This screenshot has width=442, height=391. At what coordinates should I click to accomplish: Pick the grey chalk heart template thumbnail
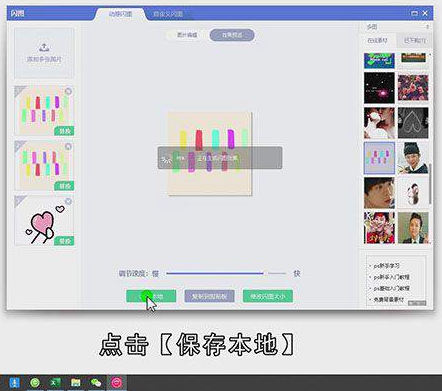pos(413,123)
